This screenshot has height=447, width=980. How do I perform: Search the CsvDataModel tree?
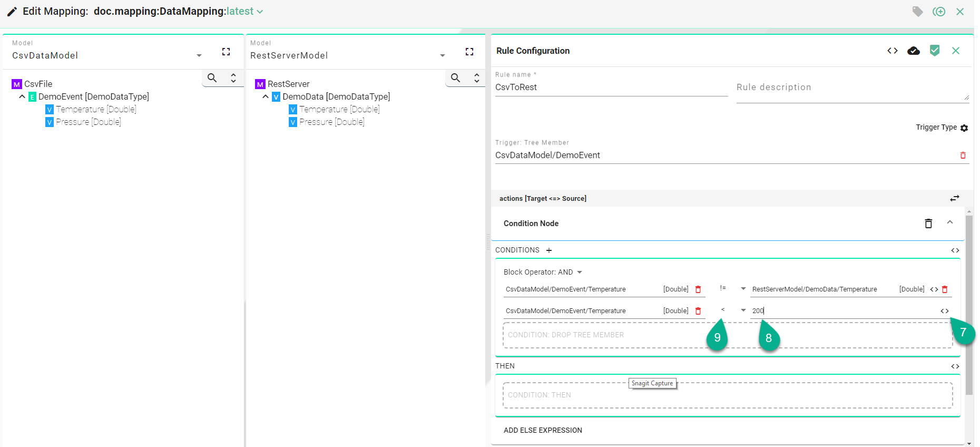point(212,78)
